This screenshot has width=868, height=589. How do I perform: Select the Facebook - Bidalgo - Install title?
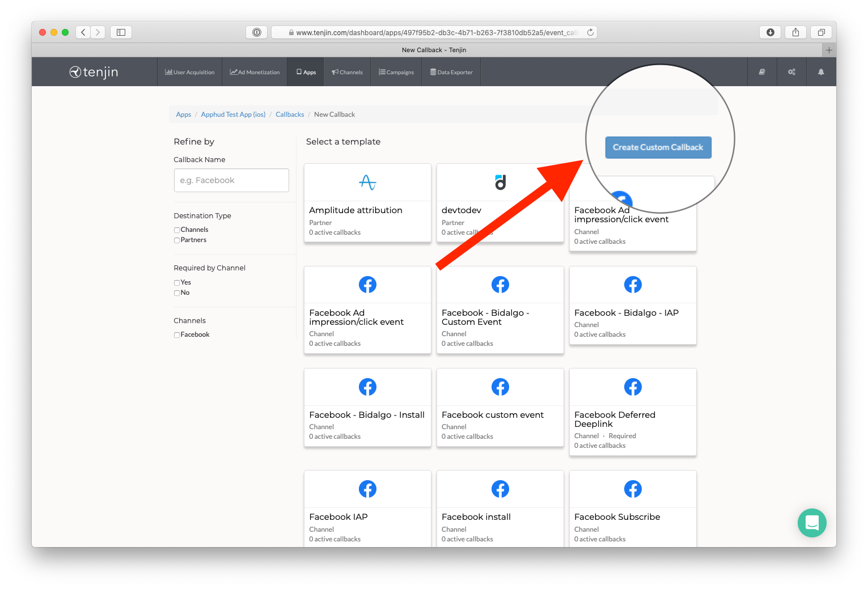[367, 415]
